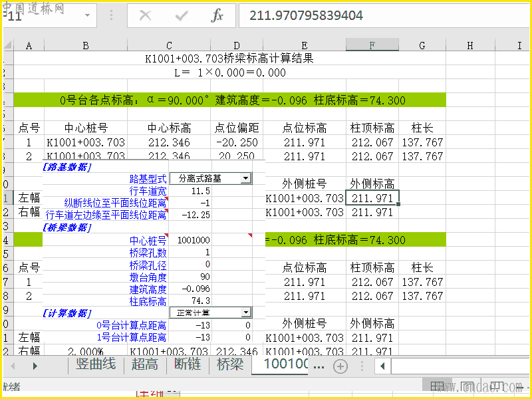Click the cancel entry X icon
Viewport: 532px width, 399px height.
coord(145,15)
